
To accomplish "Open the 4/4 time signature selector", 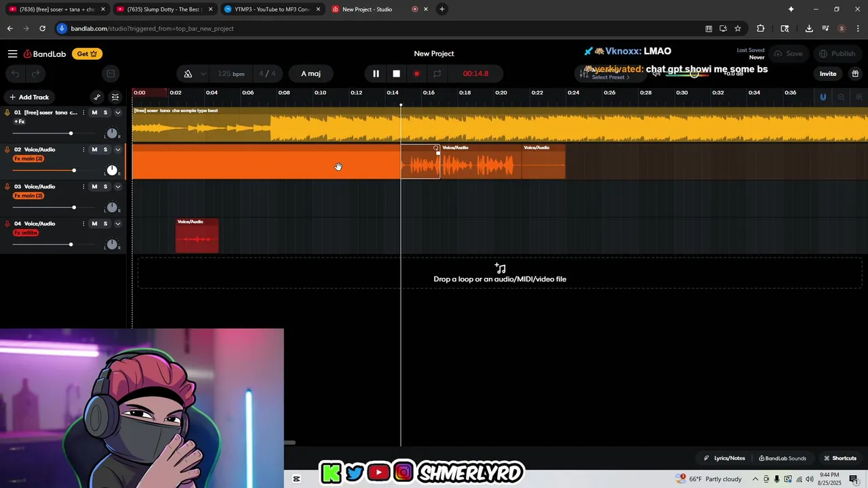I will [x=267, y=73].
